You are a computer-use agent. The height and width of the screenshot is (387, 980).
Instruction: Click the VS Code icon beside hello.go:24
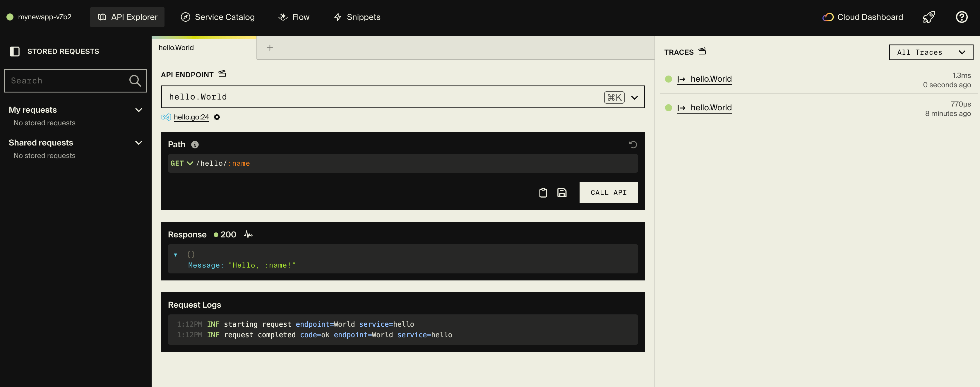click(x=166, y=117)
